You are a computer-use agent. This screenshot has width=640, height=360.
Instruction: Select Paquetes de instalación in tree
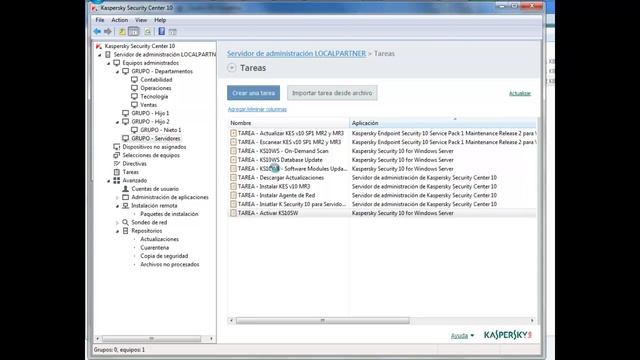pos(169,214)
